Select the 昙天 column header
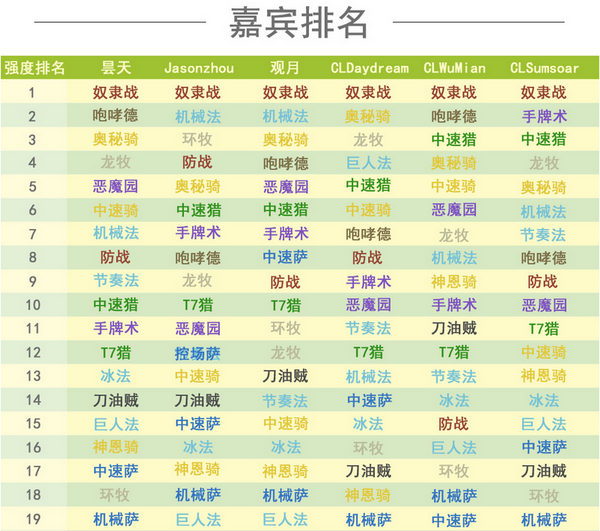 tap(116, 68)
